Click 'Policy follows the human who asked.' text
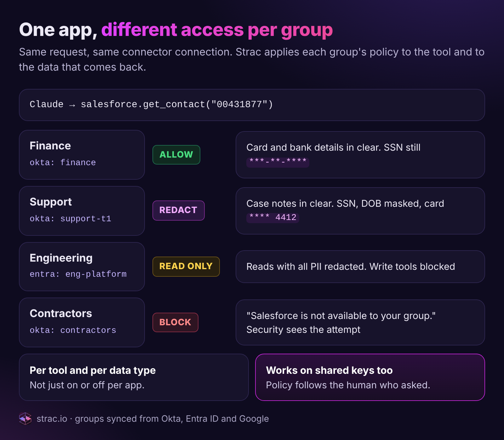The image size is (504, 440). coord(348,385)
